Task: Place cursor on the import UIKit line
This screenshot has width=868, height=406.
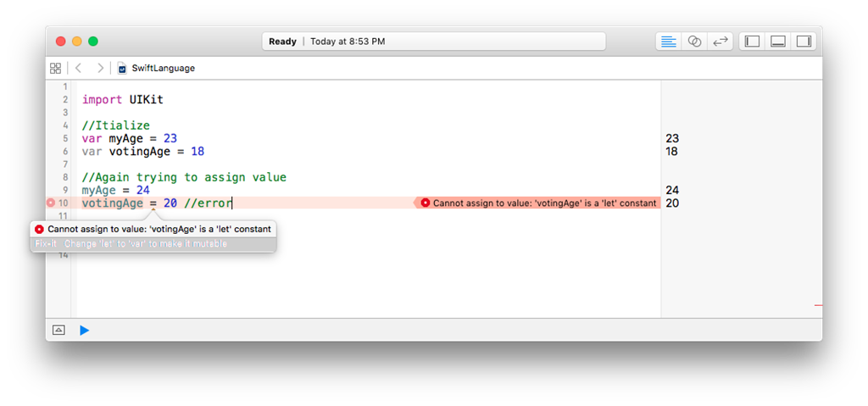Action: [x=123, y=100]
